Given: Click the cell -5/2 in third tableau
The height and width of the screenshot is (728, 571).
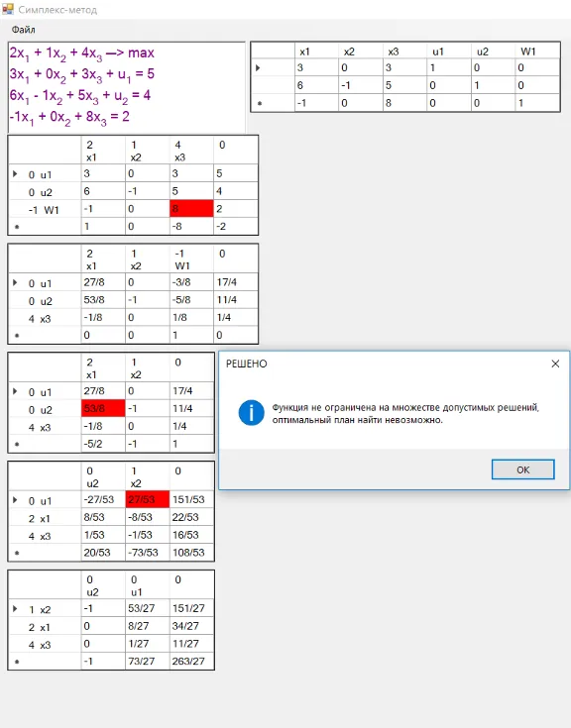Looking at the screenshot, I should click(x=103, y=444).
